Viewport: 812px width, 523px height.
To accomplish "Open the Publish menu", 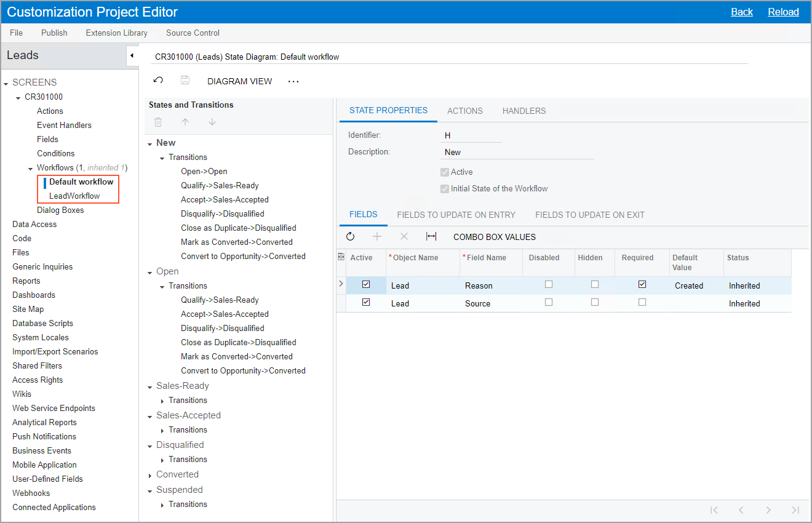I will [54, 33].
